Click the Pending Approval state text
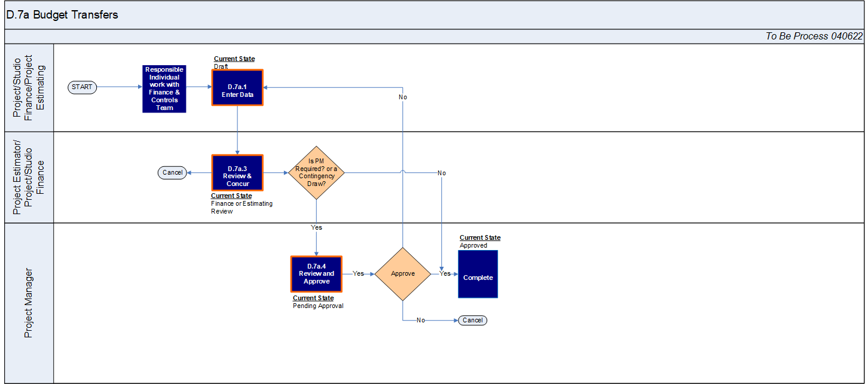 click(318, 306)
